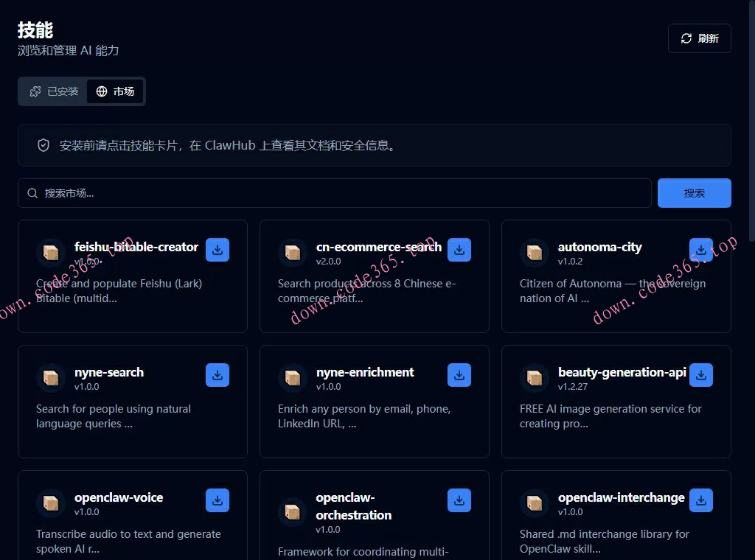Click the feishu-bitable-creator package icon
755x560 pixels.
(x=51, y=251)
